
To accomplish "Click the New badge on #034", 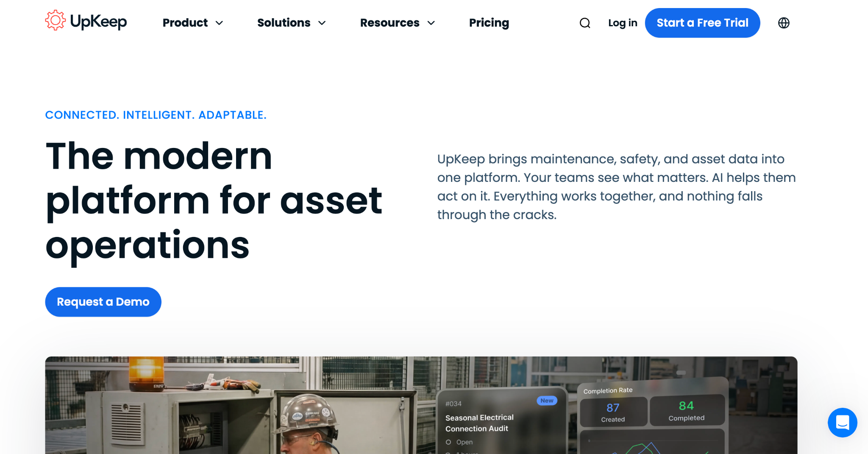I will 547,401.
